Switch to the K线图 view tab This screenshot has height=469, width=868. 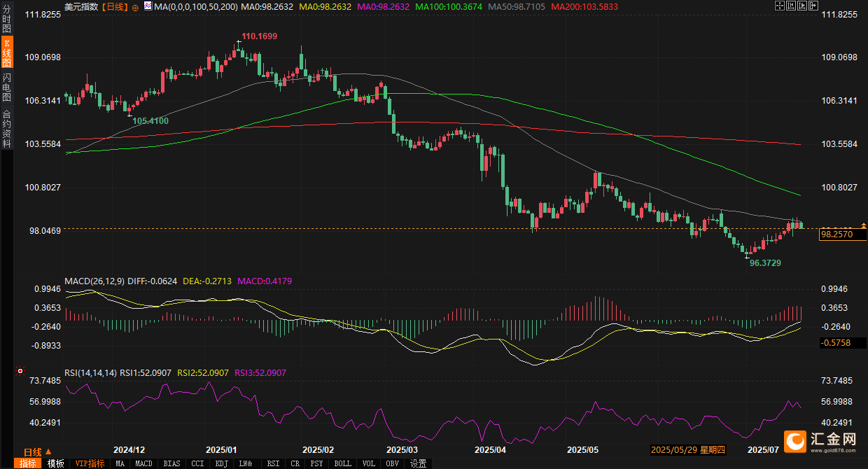[6, 52]
